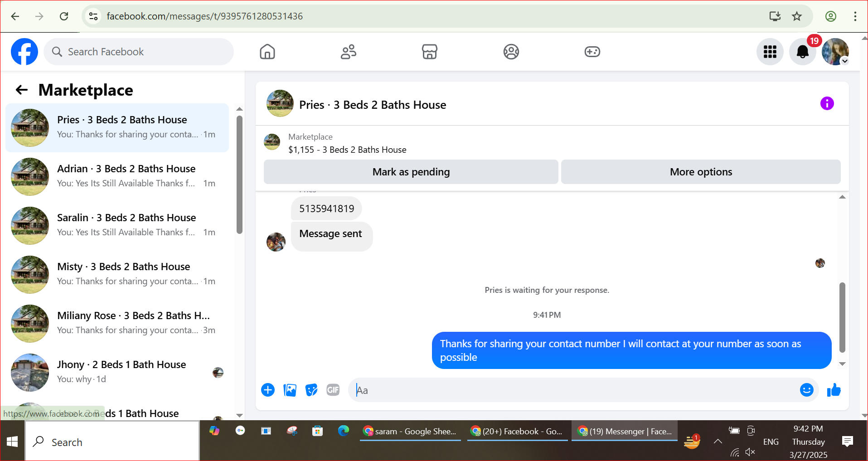This screenshot has width=868, height=461.
Task: Click the chat messages scrollbar thumb
Action: 842,317
